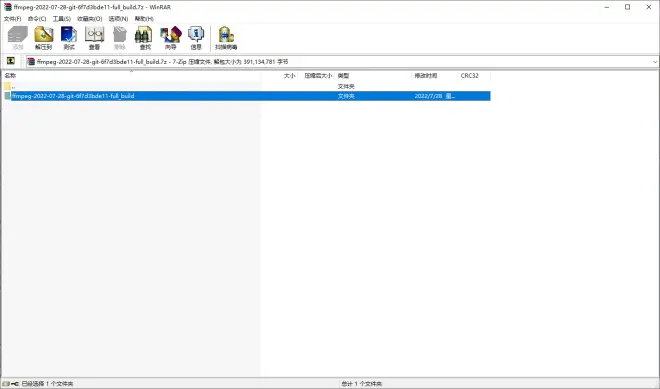Select the ffmpeg-2022-07-28 full_build folder row
This screenshot has width=660, height=389.
pos(246,96)
